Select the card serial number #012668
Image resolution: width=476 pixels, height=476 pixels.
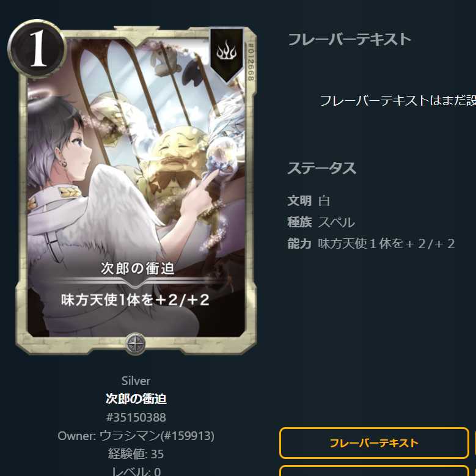pos(251,61)
